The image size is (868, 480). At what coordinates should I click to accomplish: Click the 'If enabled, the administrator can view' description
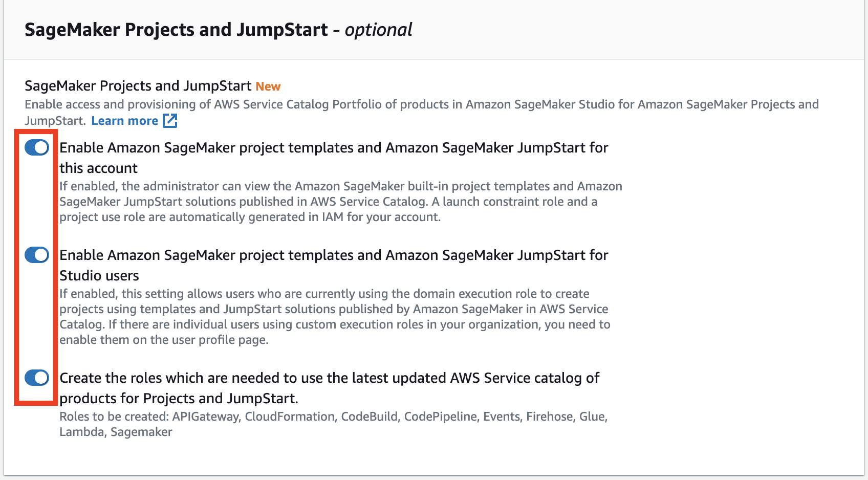(x=341, y=202)
